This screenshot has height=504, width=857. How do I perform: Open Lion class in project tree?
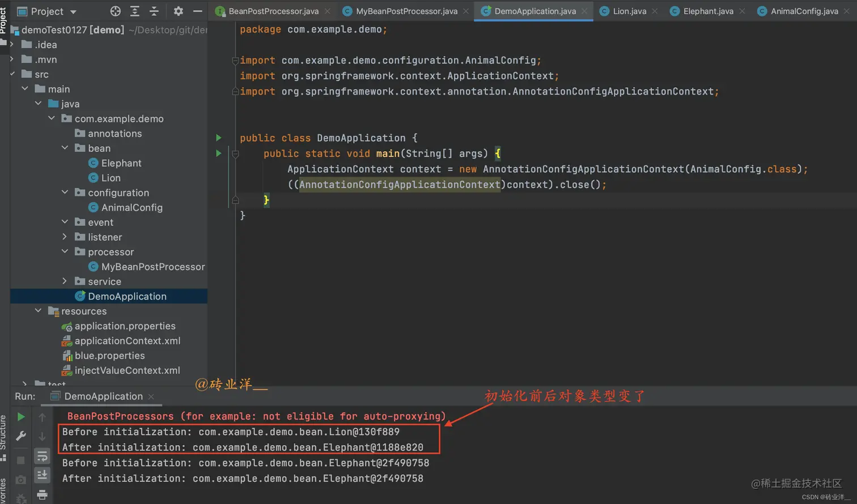(x=105, y=178)
